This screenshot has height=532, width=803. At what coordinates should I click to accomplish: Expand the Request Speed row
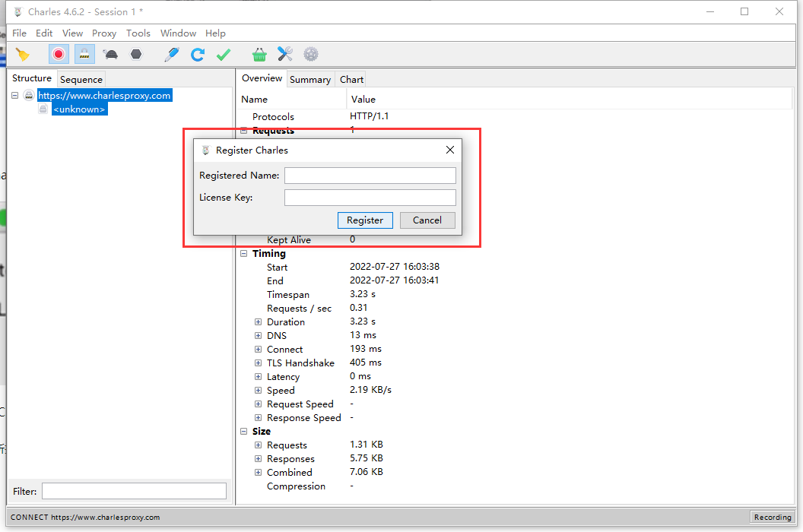(258, 404)
